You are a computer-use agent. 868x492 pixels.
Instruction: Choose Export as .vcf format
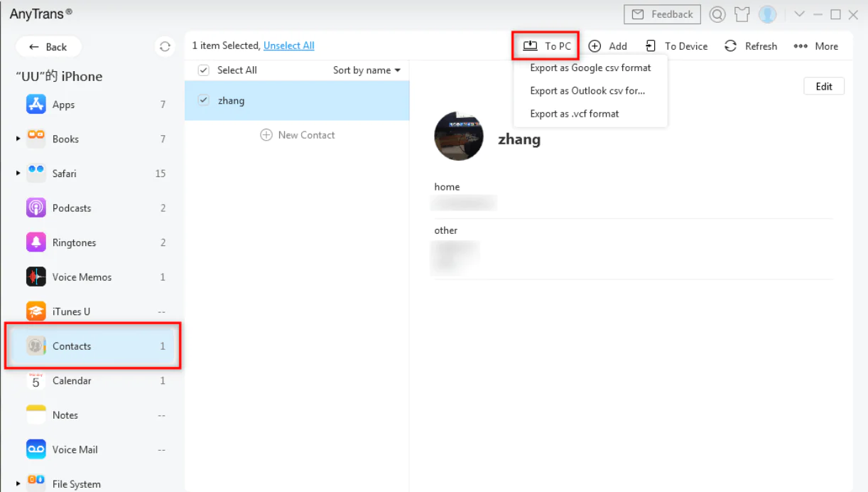coord(574,113)
